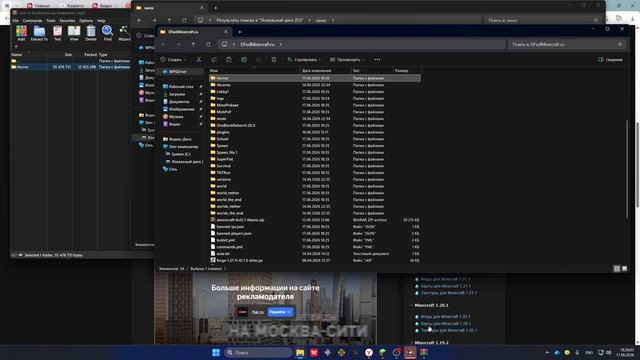640x360 pixels.
Task: Open the Сортировать dropdown
Action: 304,60
